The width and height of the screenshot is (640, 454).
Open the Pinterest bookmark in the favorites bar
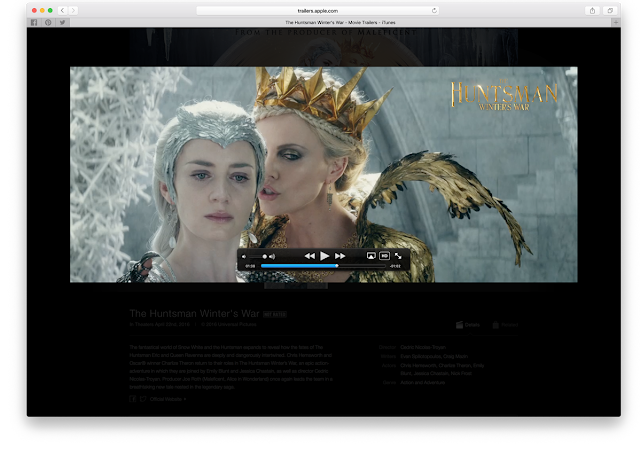48,22
